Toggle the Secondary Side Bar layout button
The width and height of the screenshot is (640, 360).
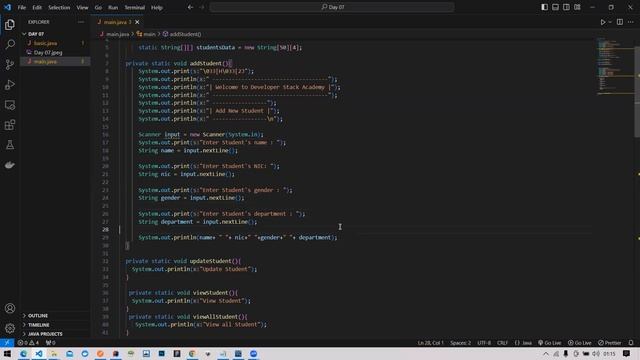pos(567,7)
